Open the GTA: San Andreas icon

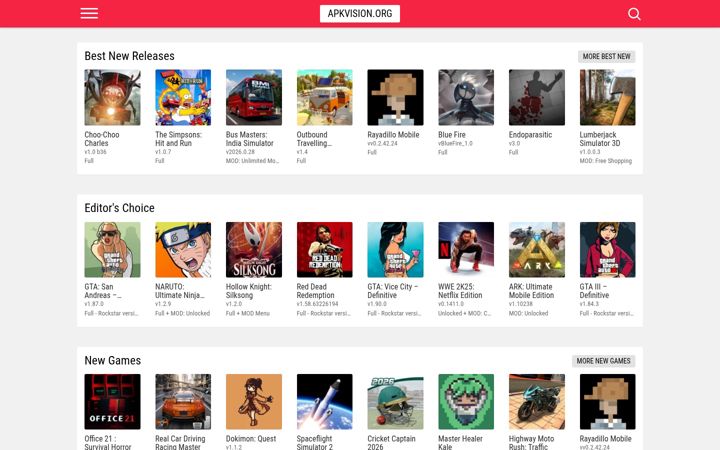(112, 250)
